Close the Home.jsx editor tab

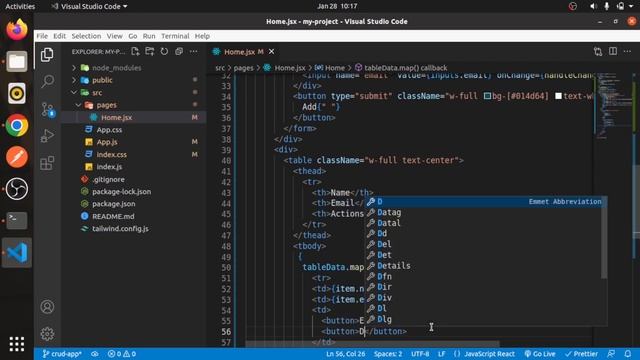tap(271, 52)
